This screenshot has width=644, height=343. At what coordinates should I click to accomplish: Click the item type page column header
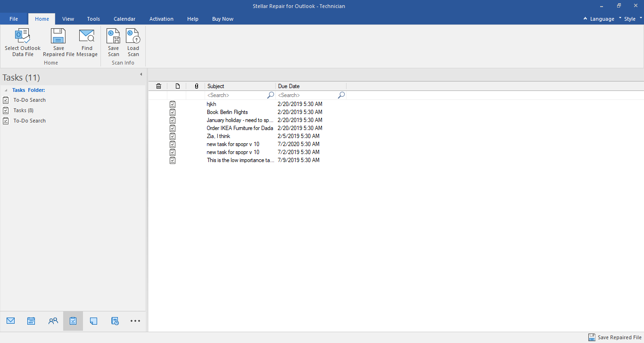pyautogui.click(x=177, y=86)
